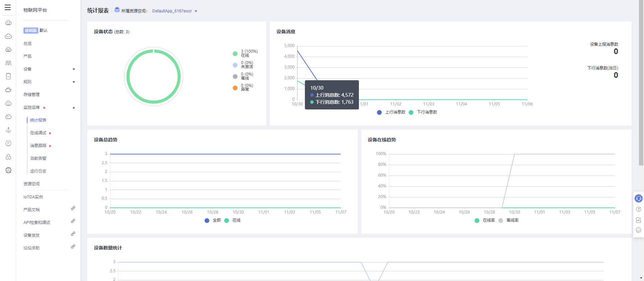
Task: Click the 设备上报消息数 label
Action: click(x=604, y=44)
